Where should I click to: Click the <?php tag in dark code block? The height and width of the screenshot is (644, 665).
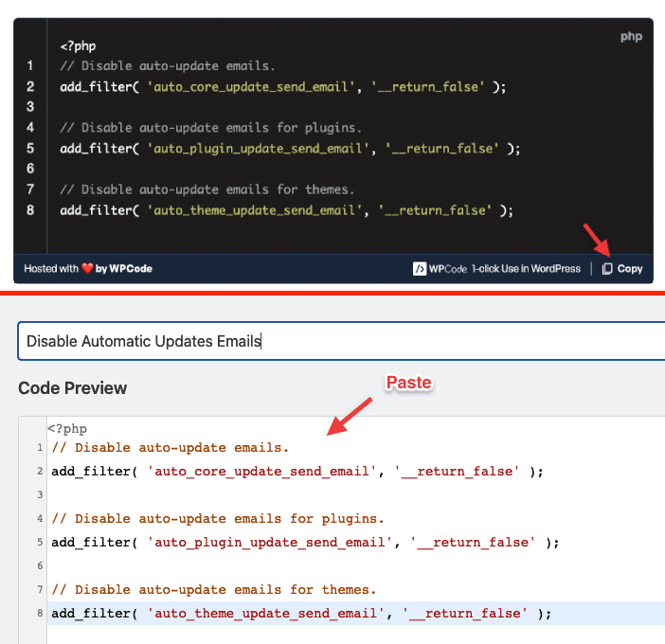click(x=78, y=45)
